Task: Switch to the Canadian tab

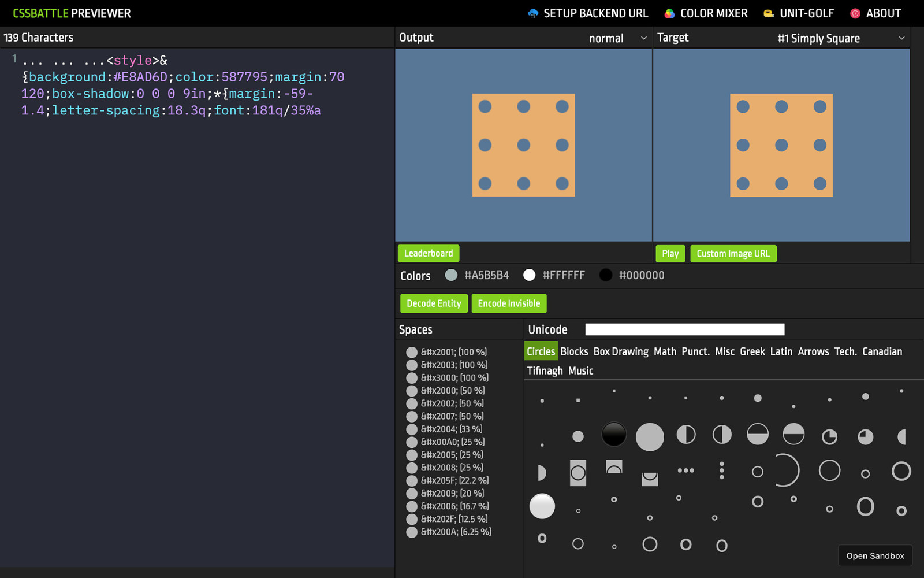Action: click(882, 351)
